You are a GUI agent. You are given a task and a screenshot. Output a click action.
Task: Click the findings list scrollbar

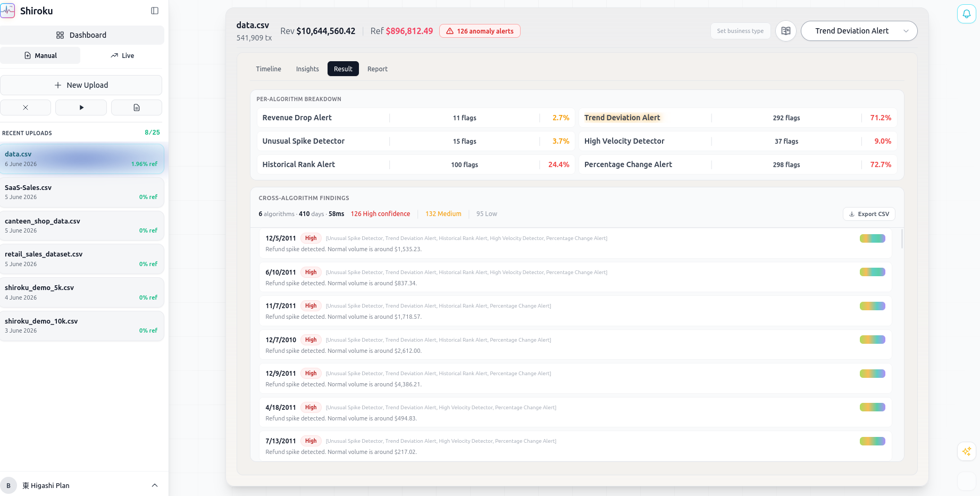[x=902, y=239]
